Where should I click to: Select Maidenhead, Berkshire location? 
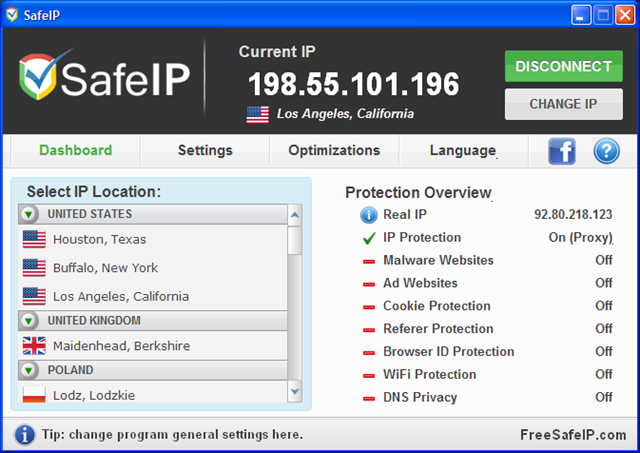tap(153, 346)
